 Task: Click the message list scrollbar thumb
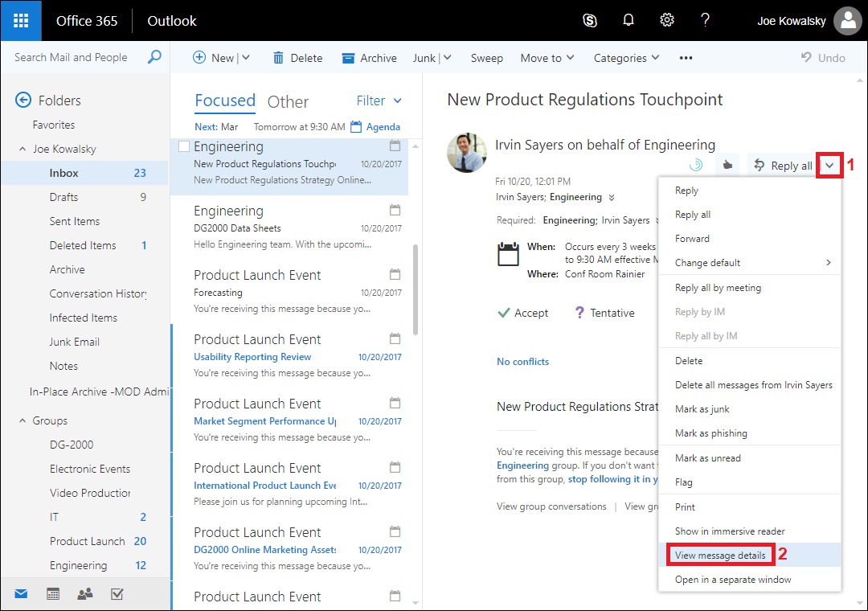(x=416, y=289)
